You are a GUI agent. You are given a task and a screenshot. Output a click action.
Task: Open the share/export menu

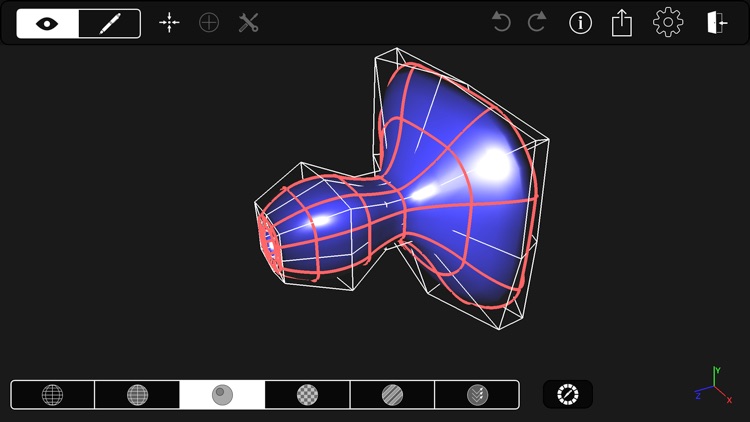[622, 23]
